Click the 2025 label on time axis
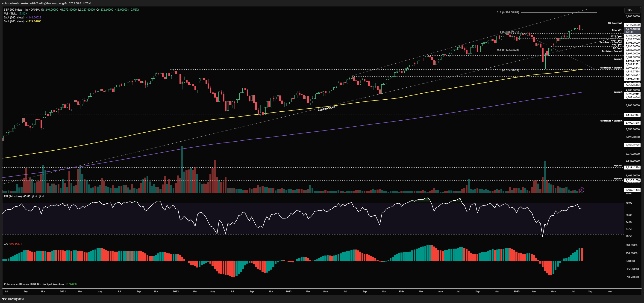644x303 pixels. click(x=516, y=291)
